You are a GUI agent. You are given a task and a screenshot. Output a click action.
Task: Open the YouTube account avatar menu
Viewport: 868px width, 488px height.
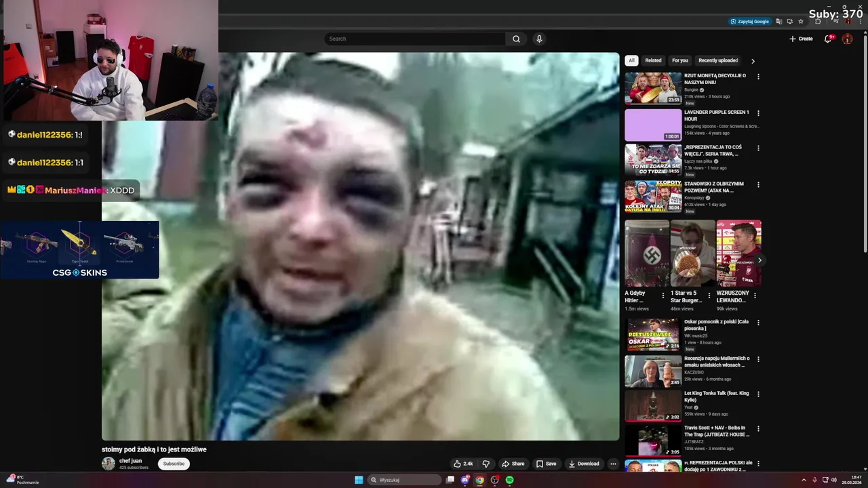(x=847, y=39)
